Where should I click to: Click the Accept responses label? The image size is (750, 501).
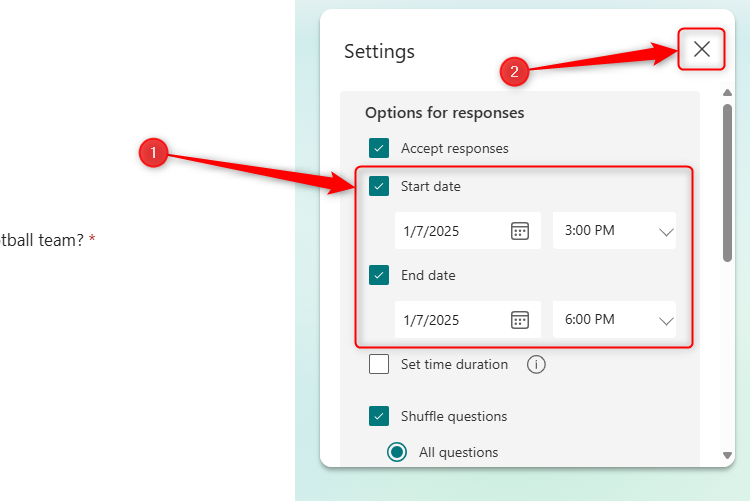pos(455,148)
